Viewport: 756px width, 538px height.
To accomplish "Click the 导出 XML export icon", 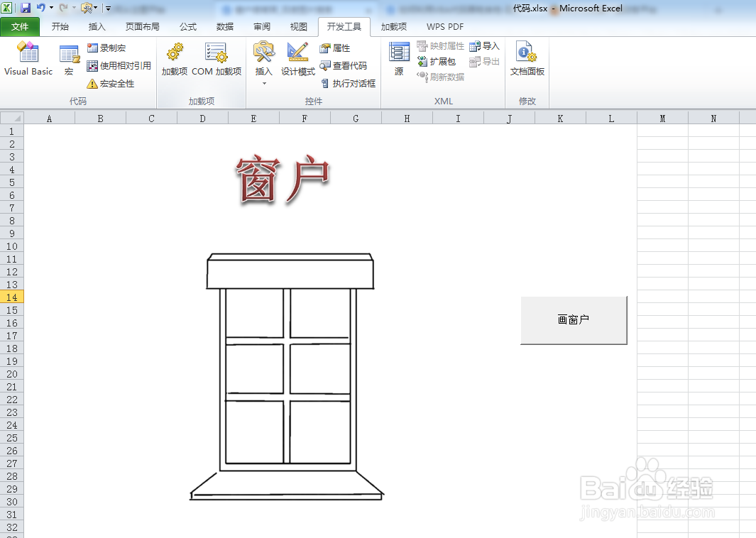I will point(484,62).
